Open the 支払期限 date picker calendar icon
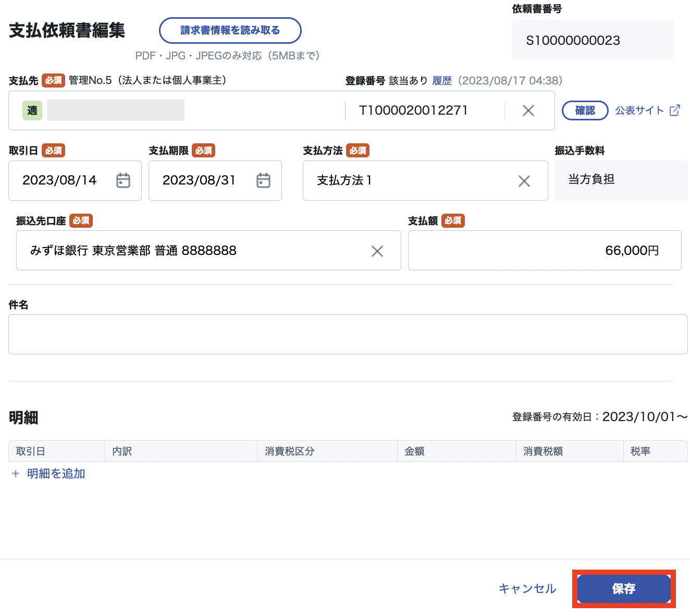This screenshot has width=690, height=616. point(263,180)
